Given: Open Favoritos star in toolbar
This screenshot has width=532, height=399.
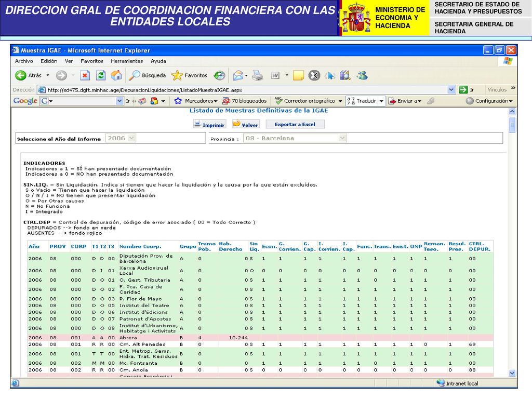Looking at the screenshot, I should pyautogui.click(x=189, y=75).
